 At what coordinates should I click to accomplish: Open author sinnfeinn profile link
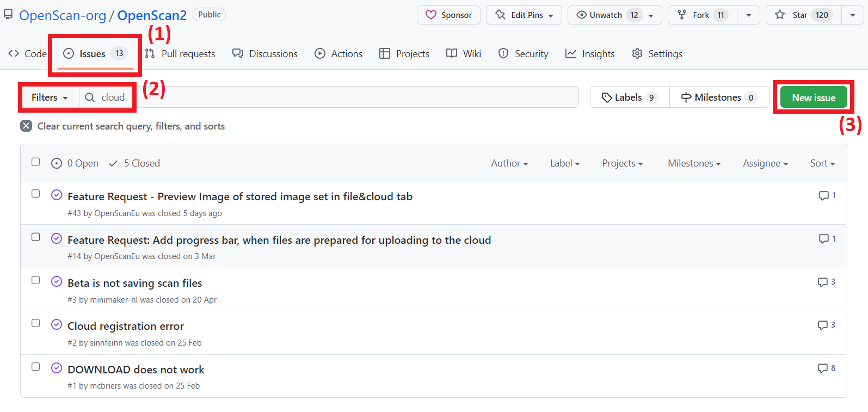point(106,343)
